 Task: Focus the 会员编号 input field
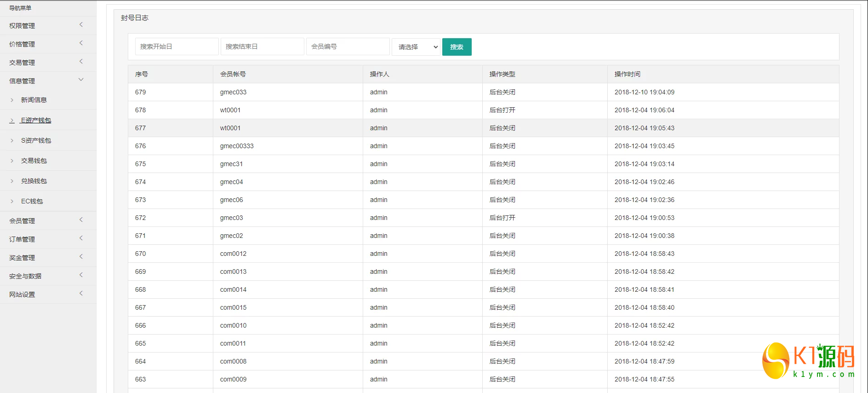pyautogui.click(x=348, y=46)
